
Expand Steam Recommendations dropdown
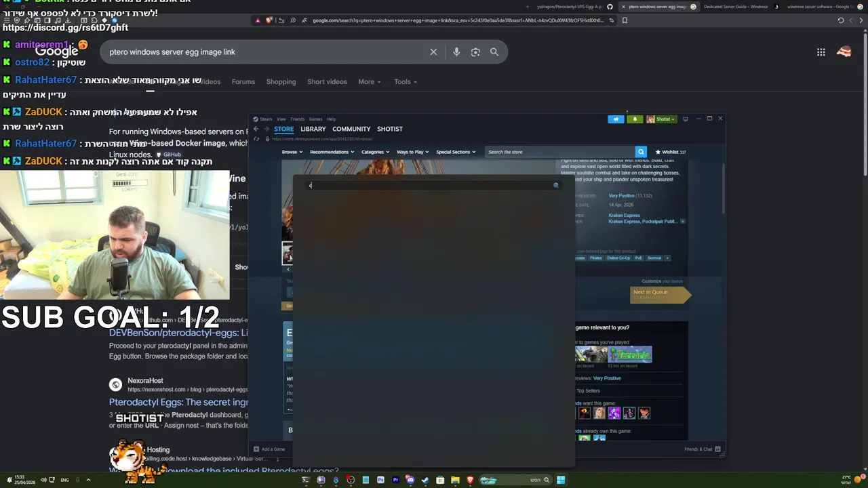click(x=332, y=152)
